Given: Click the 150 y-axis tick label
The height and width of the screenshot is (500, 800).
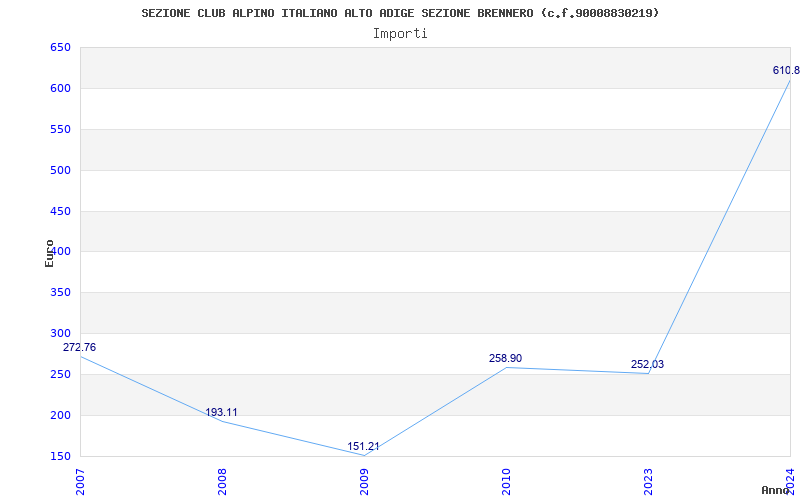Looking at the screenshot, I should 60,456.
